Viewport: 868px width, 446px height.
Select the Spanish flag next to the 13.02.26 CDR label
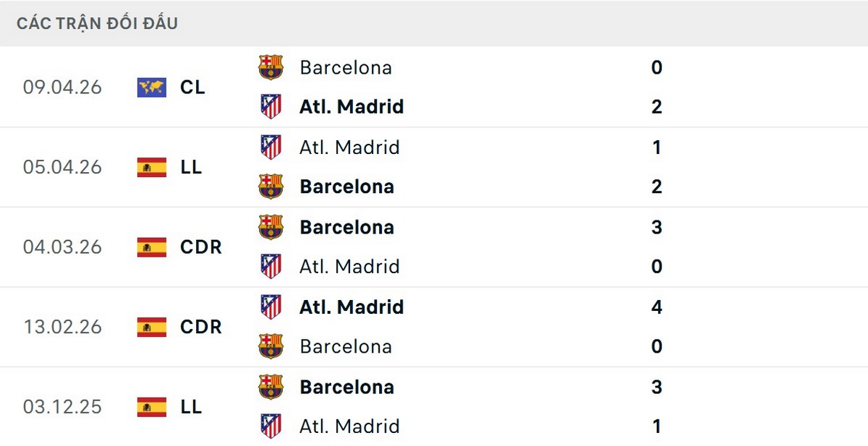click(x=150, y=327)
